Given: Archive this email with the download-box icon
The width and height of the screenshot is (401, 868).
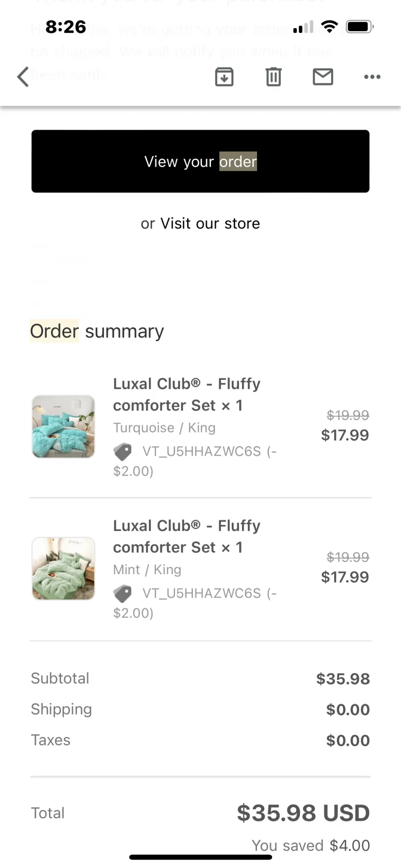Looking at the screenshot, I should click(224, 77).
